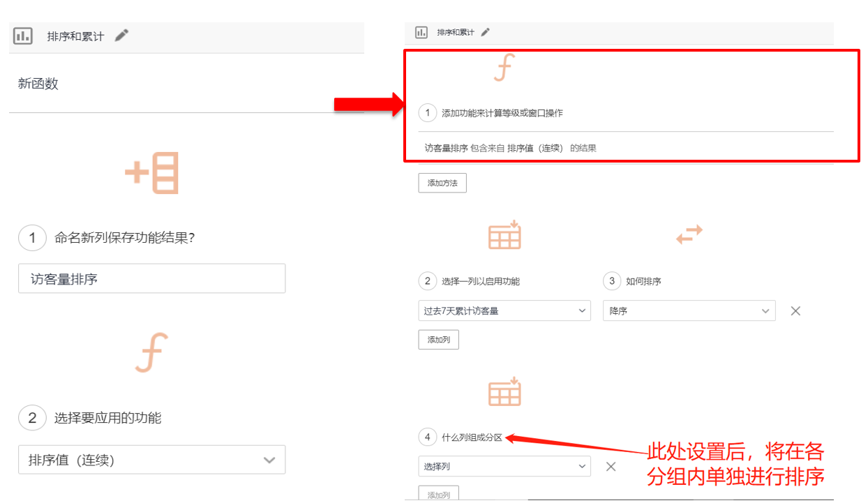Open the 选择列 partition dropdown
This screenshot has height=503, width=868.
[x=504, y=466]
